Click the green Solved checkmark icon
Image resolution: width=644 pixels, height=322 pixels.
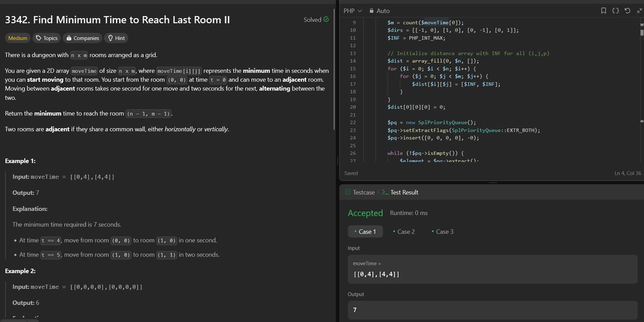click(326, 19)
